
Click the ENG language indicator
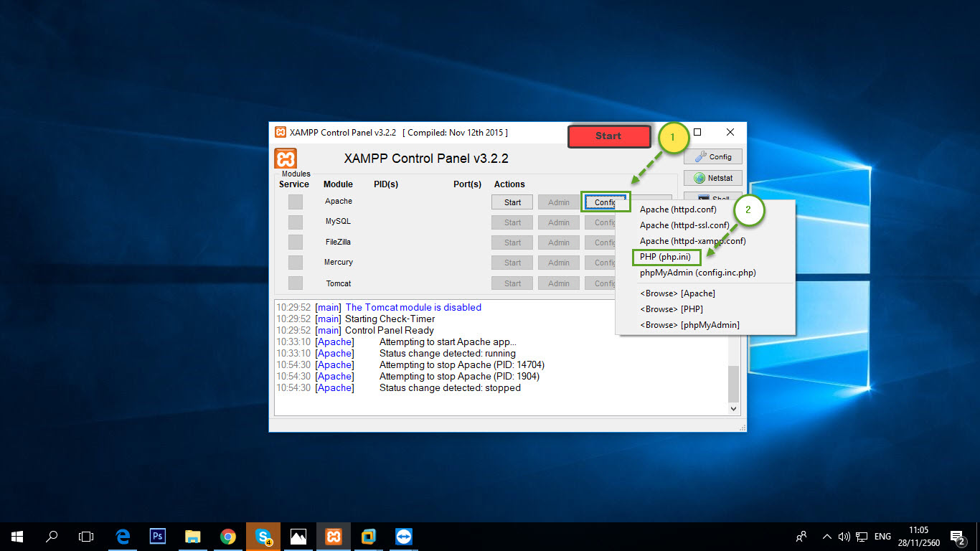[883, 536]
